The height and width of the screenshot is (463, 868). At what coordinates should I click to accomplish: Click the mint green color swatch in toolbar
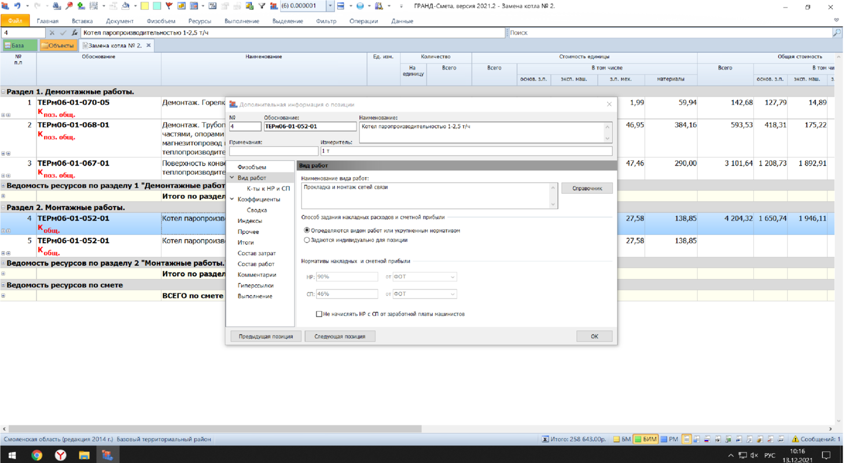pyautogui.click(x=157, y=6)
